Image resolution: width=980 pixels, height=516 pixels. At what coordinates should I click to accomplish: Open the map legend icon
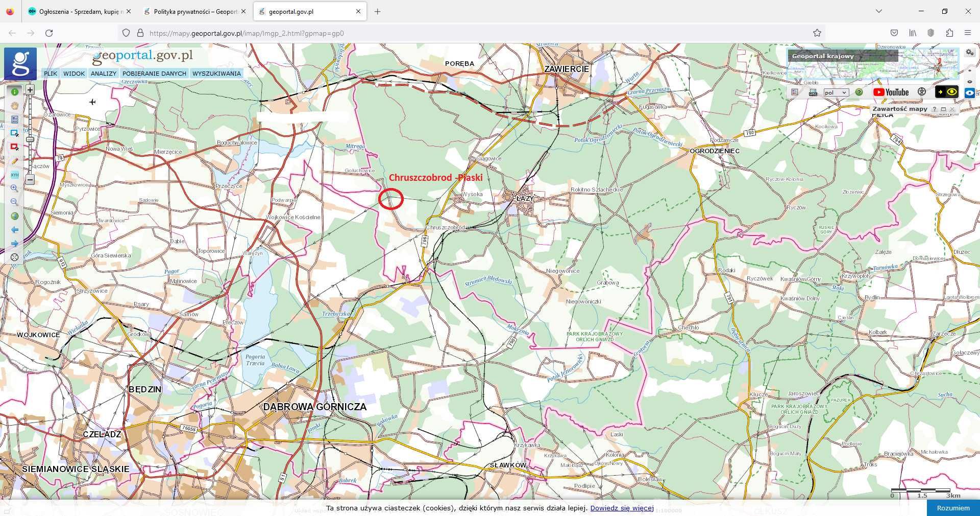coord(795,92)
